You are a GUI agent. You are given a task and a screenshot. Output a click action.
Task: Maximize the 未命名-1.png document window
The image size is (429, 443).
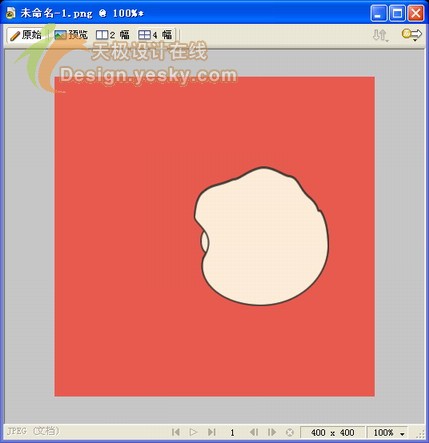[x=397, y=14]
